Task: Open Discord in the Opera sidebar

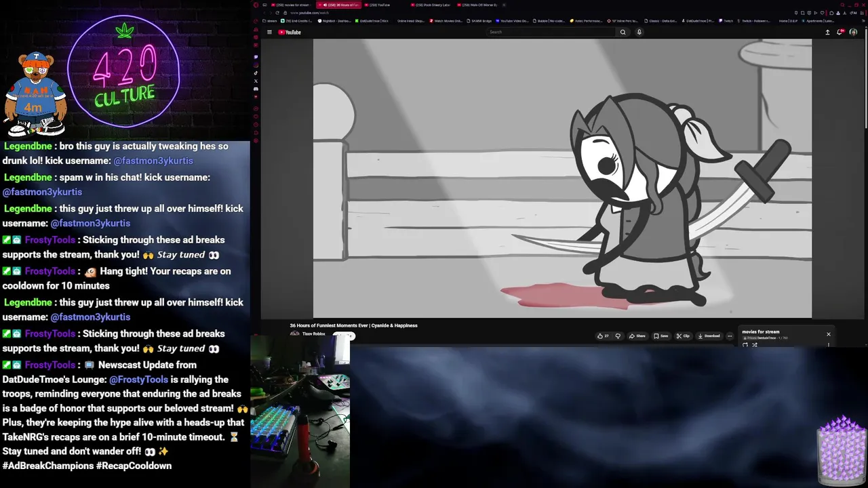Action: 256,89
